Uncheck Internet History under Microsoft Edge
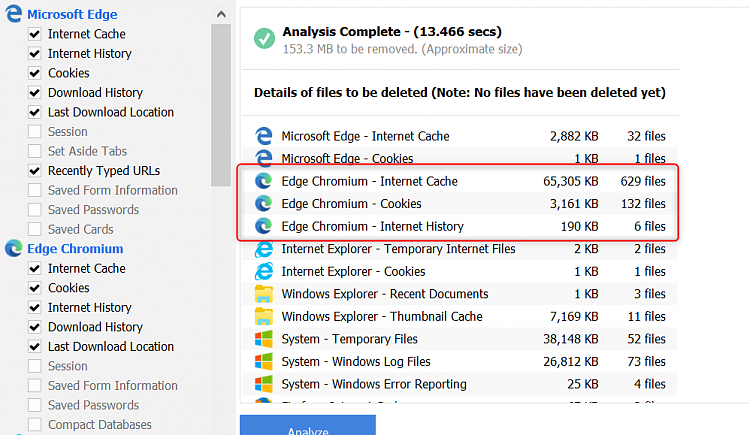Screen dimensions: 750x435 [x=34, y=54]
